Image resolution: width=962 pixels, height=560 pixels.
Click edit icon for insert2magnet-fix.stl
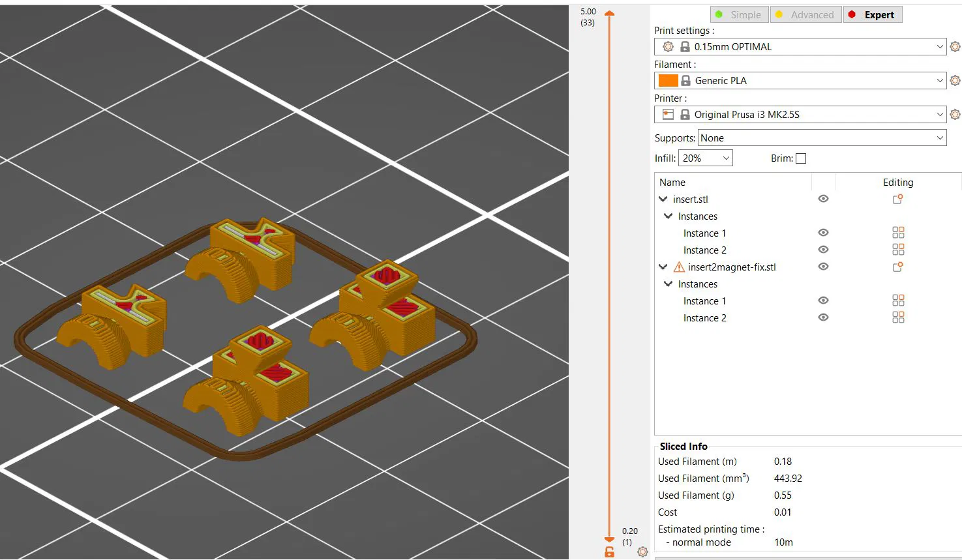click(x=898, y=267)
